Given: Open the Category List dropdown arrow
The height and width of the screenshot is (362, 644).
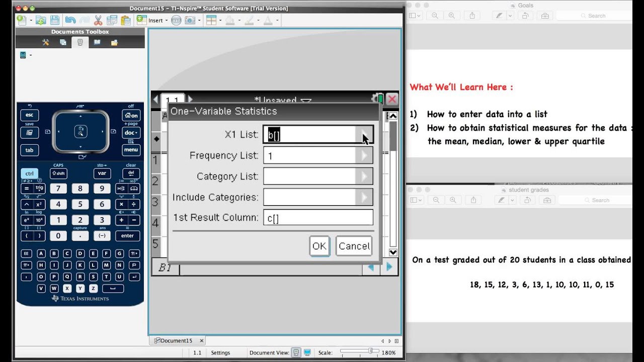Looking at the screenshot, I should [x=365, y=176].
